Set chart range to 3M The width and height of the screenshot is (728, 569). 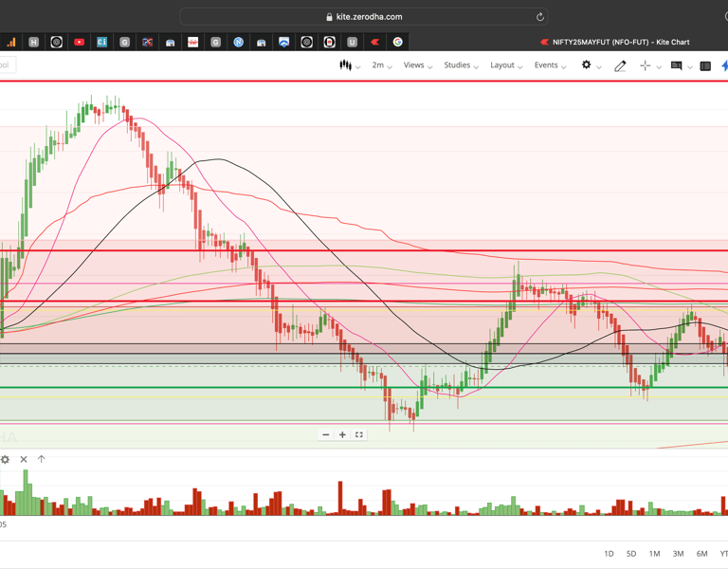(678, 554)
